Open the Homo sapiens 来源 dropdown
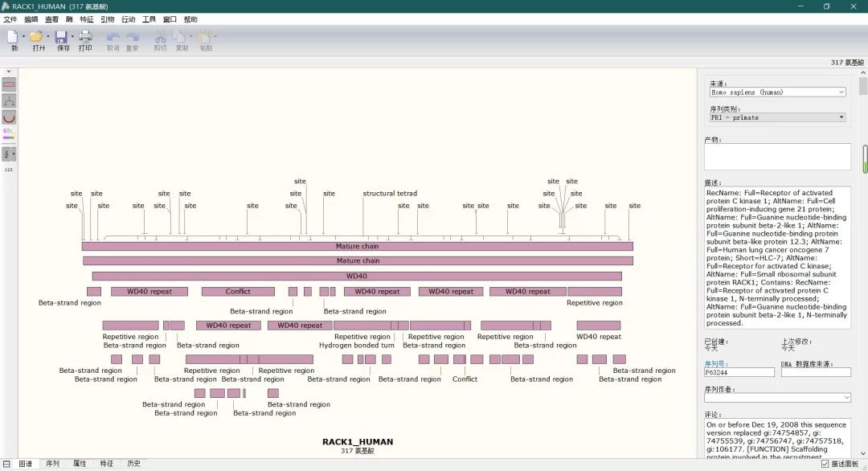The width and height of the screenshot is (868, 471). point(842,92)
